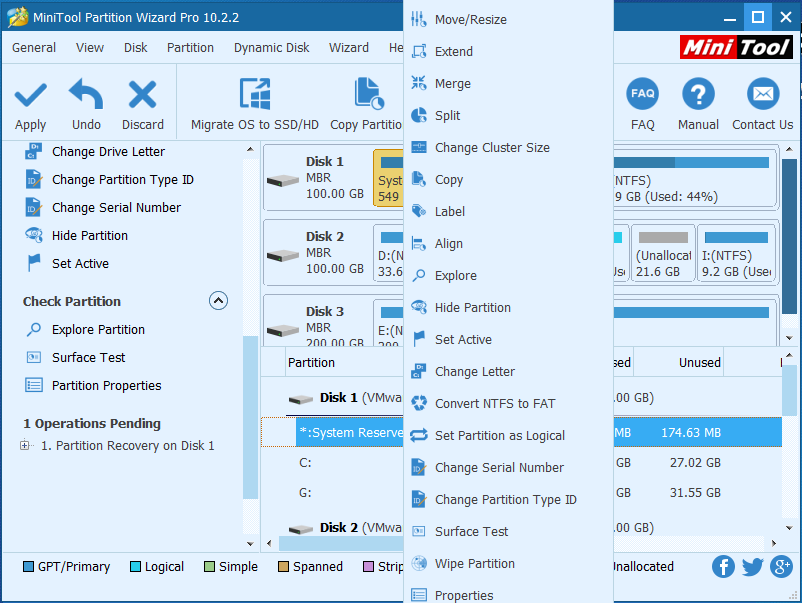This screenshot has height=603, width=802.
Task: Select I:(NTFS) partition block
Action: pos(736,253)
